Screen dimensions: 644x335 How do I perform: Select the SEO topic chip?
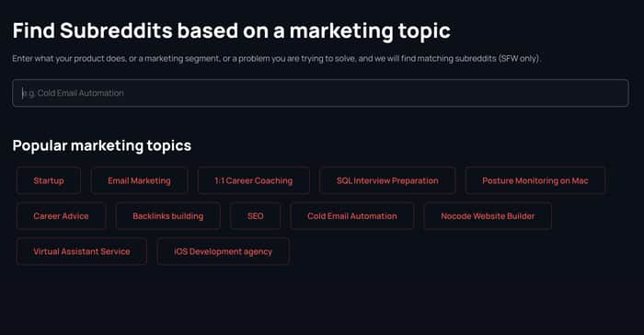coord(256,215)
